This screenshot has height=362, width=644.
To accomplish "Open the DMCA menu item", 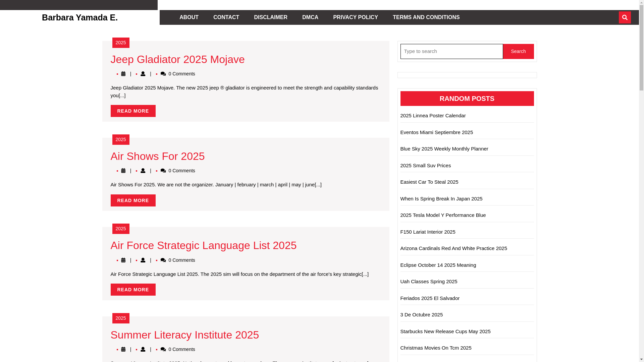I will tap(310, 17).
